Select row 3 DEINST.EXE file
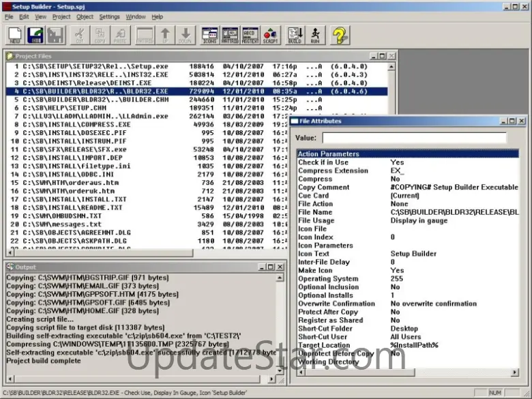This screenshot has width=532, height=399. tap(197, 83)
